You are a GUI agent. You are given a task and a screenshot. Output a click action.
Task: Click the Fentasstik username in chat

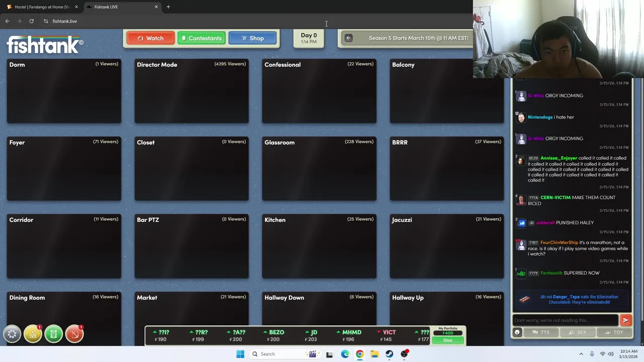(x=551, y=273)
